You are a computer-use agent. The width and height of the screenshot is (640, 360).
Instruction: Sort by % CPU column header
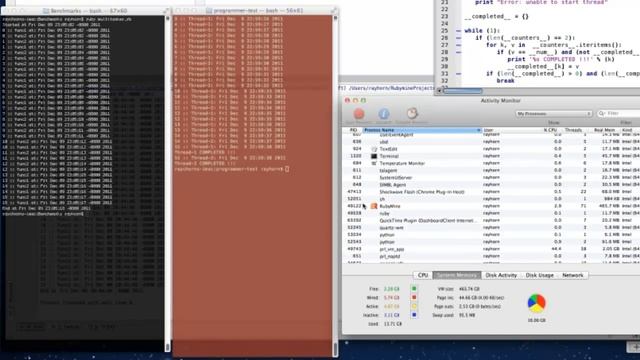(551, 130)
